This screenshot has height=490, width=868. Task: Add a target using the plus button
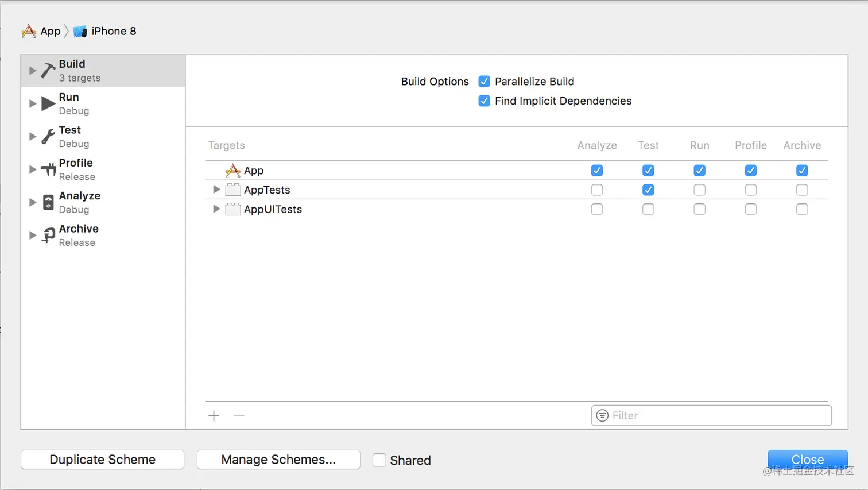click(x=214, y=415)
